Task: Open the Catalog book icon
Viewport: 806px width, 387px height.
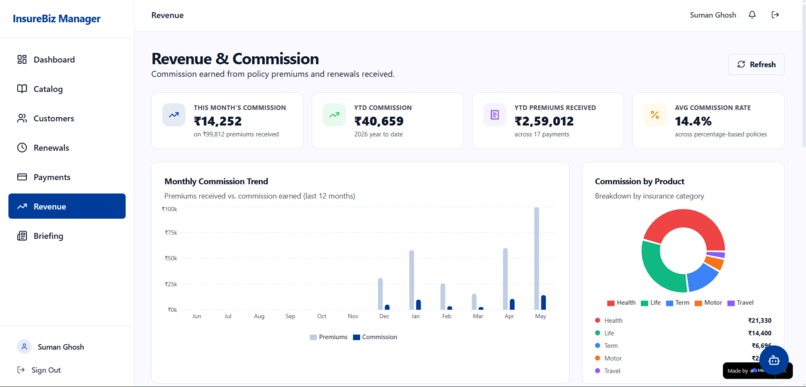Action: (x=22, y=89)
